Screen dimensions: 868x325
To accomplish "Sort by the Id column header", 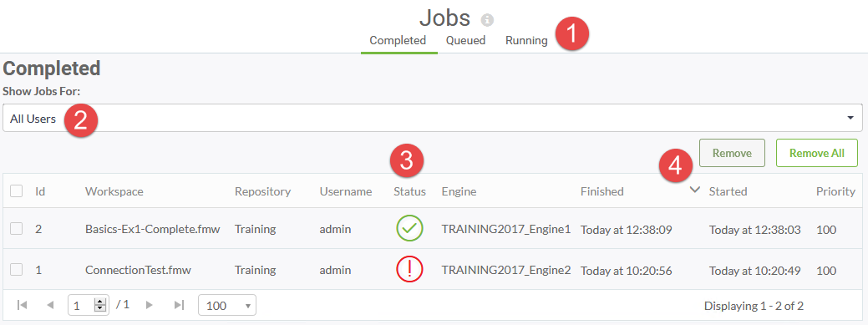I will [40, 191].
